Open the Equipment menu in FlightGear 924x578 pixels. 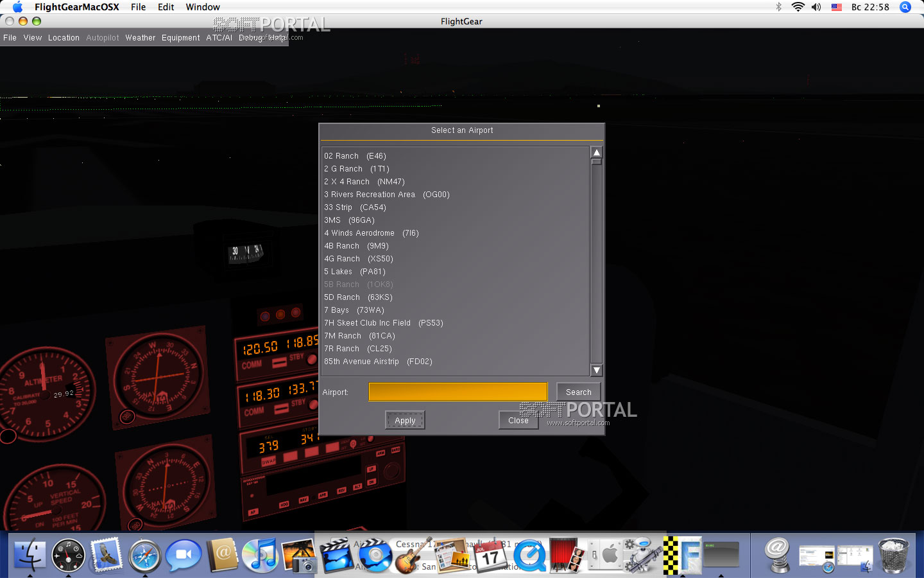[181, 38]
